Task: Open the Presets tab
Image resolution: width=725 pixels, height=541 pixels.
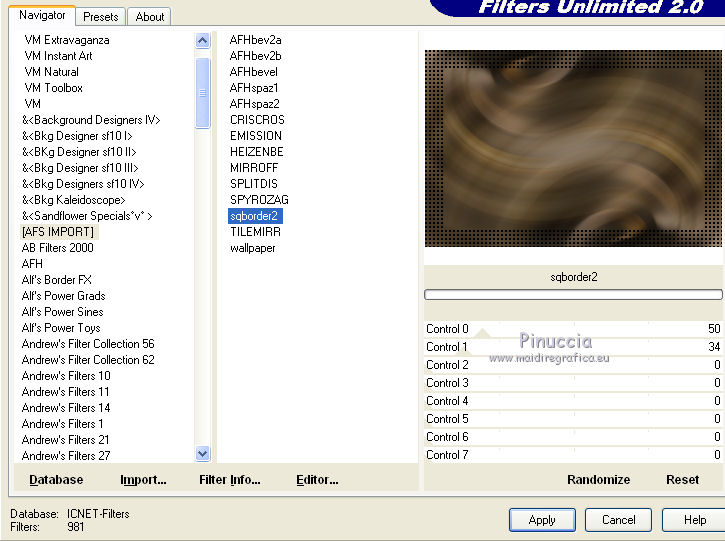Action: coord(101,17)
